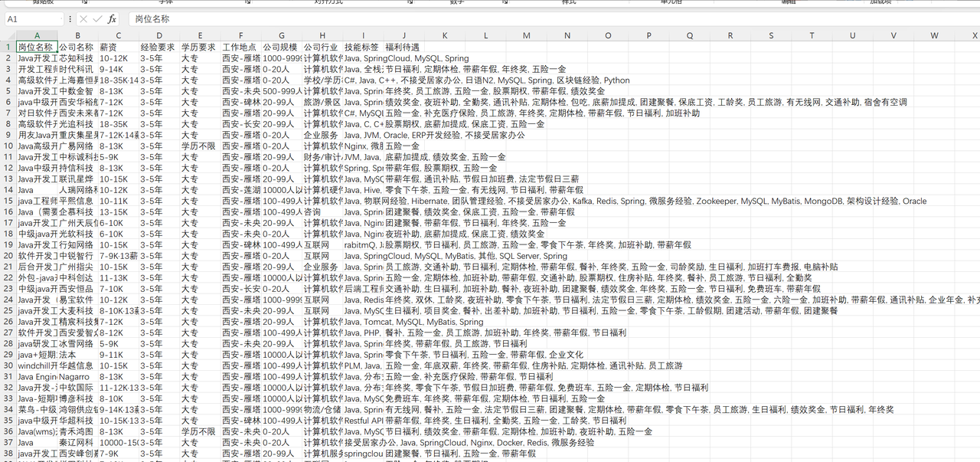
Task: Click the company cell 秦辽网科
Action: 77,443
